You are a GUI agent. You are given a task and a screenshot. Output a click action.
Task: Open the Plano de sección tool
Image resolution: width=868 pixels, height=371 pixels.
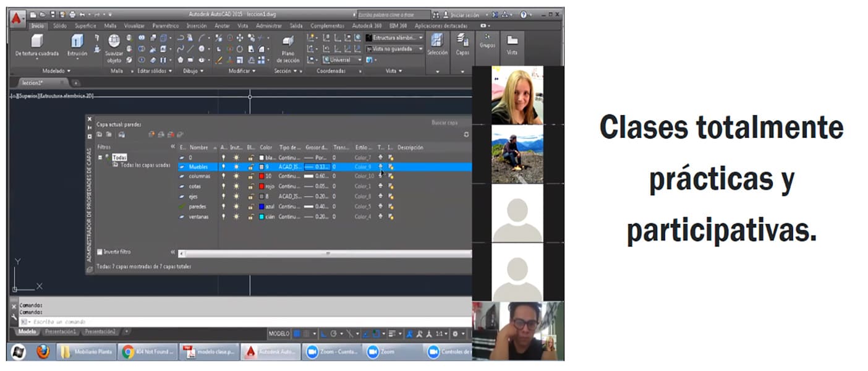288,49
